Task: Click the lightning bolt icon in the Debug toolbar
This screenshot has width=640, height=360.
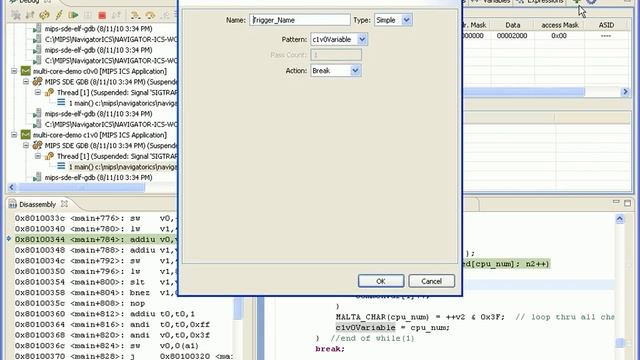Action: 59,16
